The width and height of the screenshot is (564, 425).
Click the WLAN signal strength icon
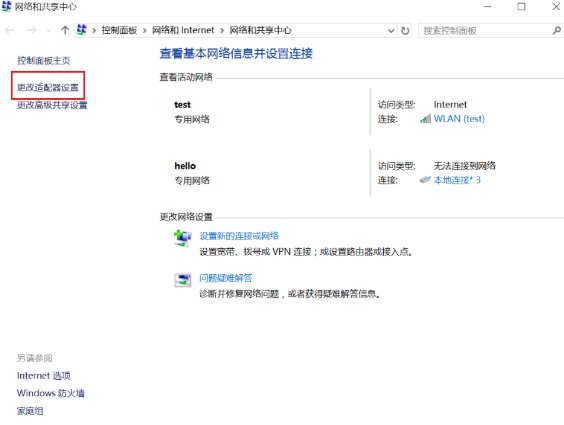426,119
